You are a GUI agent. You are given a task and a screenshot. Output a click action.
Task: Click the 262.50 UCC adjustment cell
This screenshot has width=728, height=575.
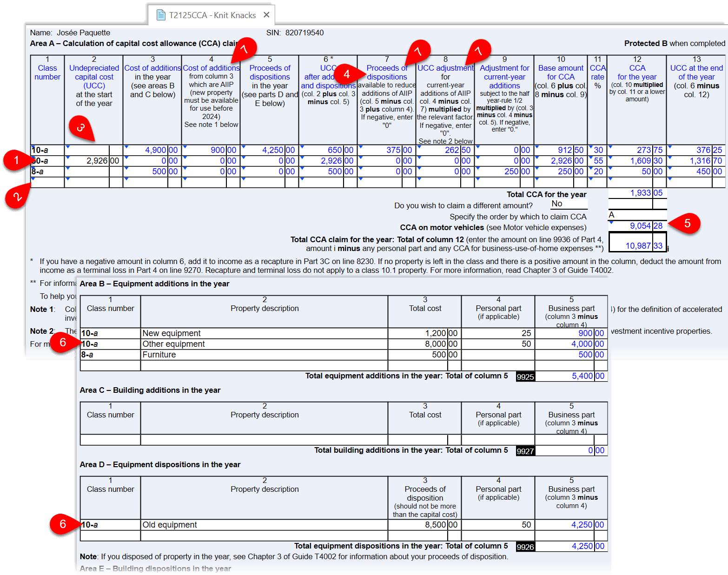pos(445,150)
